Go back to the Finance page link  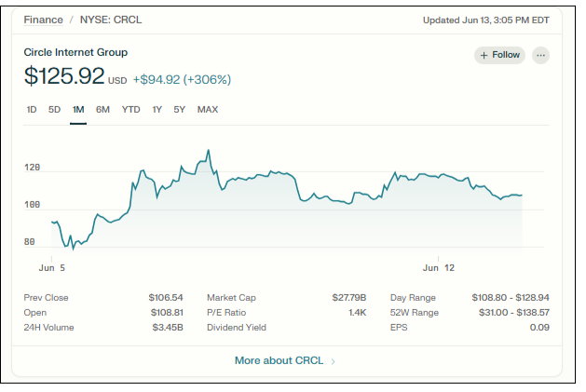click(44, 20)
